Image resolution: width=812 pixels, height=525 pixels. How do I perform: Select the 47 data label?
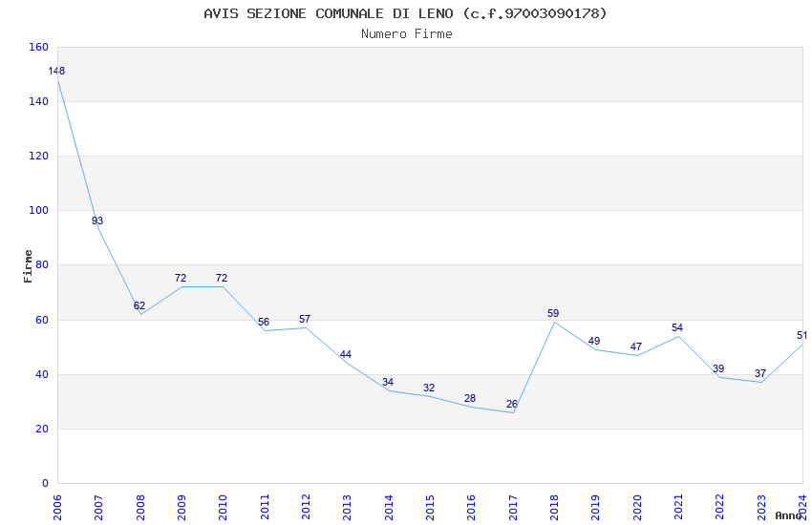pyautogui.click(x=636, y=347)
